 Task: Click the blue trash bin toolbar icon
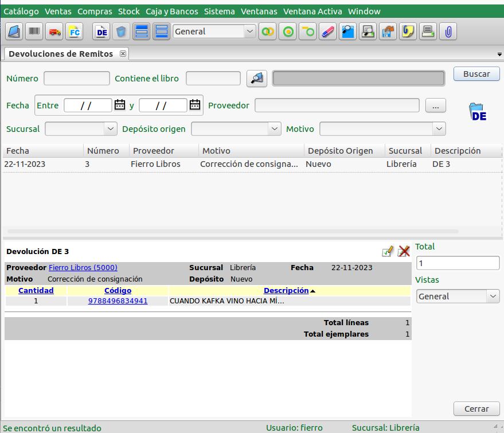[x=121, y=32]
